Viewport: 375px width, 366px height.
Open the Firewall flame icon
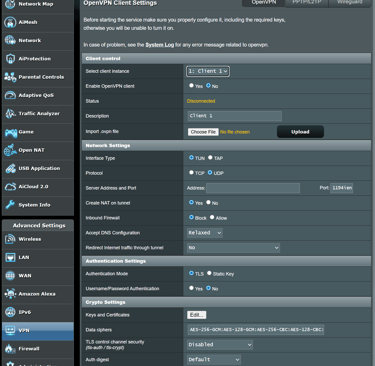pos(10,349)
